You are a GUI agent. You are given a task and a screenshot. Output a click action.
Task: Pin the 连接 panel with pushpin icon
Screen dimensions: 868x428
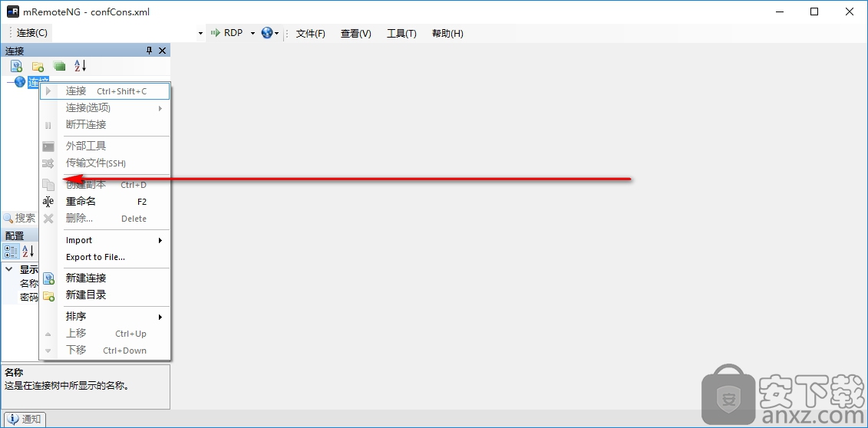(x=149, y=51)
